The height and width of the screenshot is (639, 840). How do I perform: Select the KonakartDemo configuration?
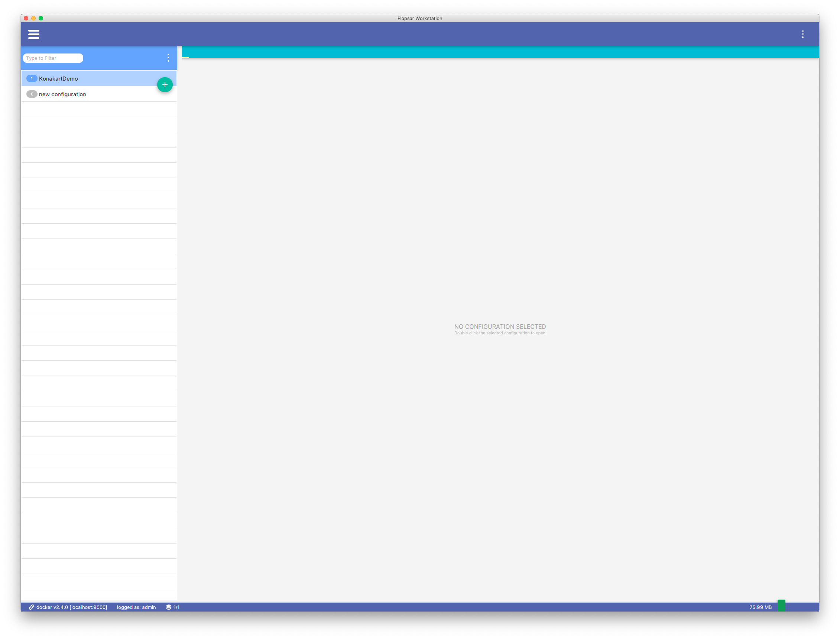point(99,78)
